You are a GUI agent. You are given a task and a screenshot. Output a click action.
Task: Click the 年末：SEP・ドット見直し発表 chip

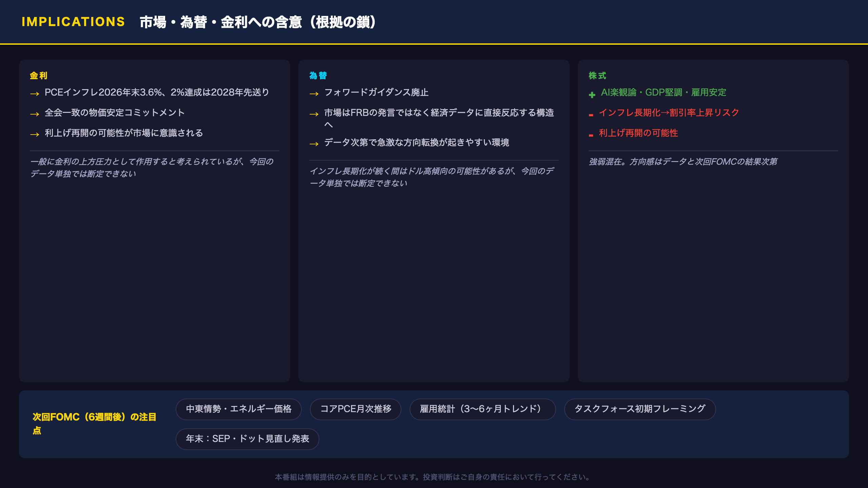[x=247, y=439]
